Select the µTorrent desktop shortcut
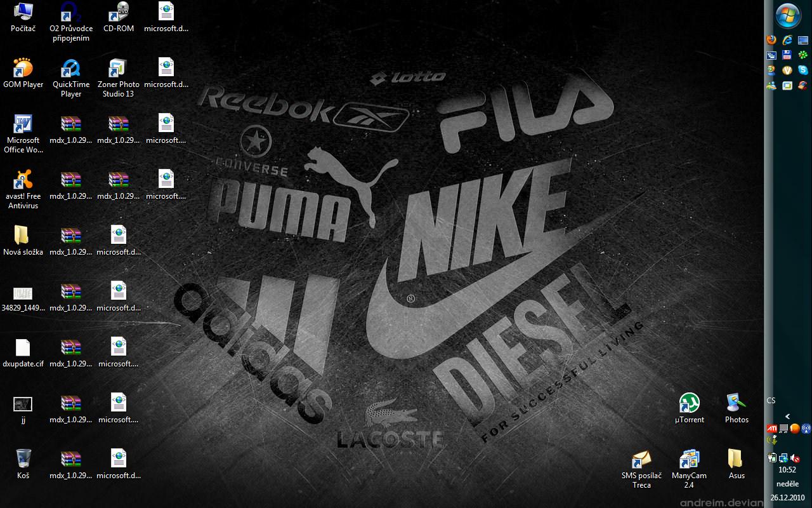812x508 pixels. (690, 409)
